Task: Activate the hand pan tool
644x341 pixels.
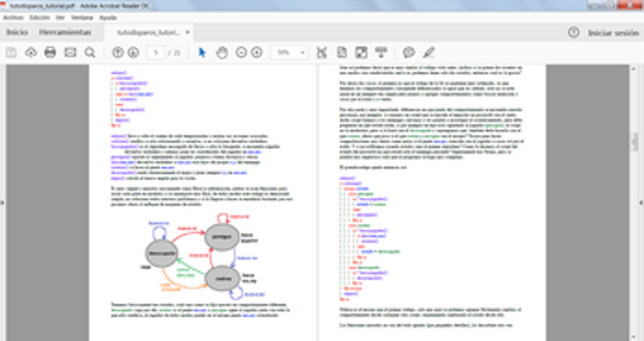Action: [222, 52]
